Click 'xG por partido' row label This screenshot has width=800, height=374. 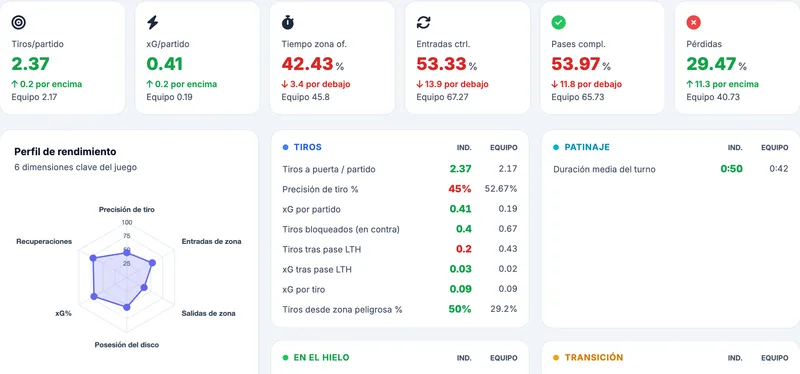point(311,209)
